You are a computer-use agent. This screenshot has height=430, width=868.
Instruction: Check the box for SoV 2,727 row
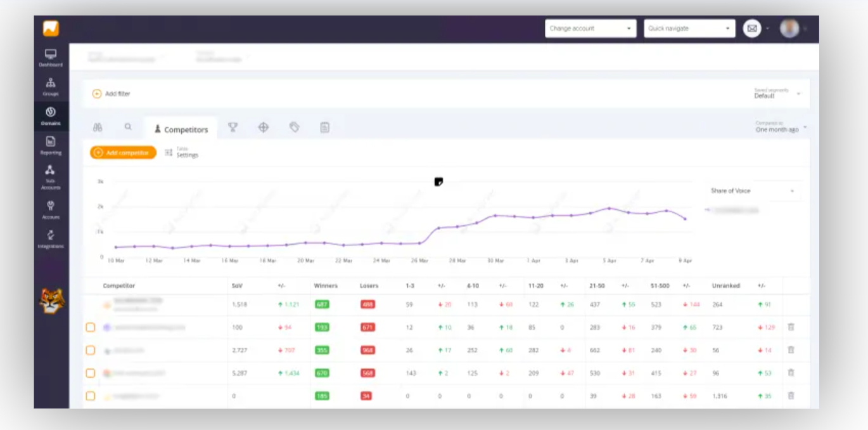point(91,350)
